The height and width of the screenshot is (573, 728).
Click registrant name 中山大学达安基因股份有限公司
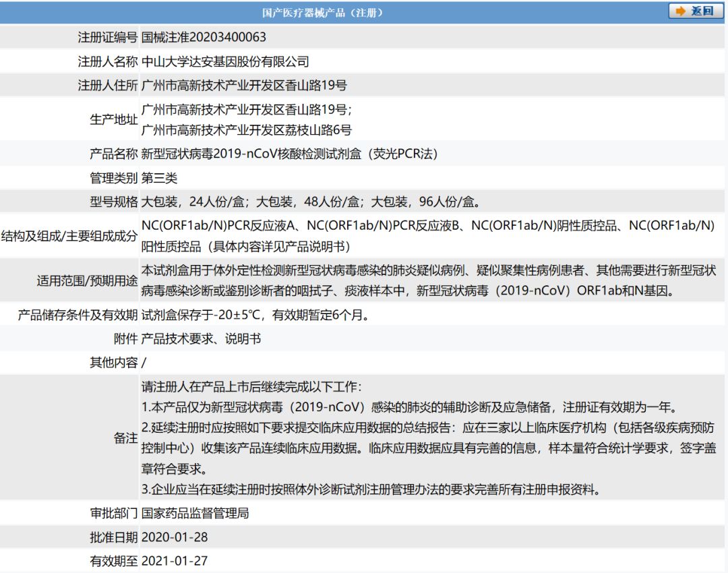point(225,61)
